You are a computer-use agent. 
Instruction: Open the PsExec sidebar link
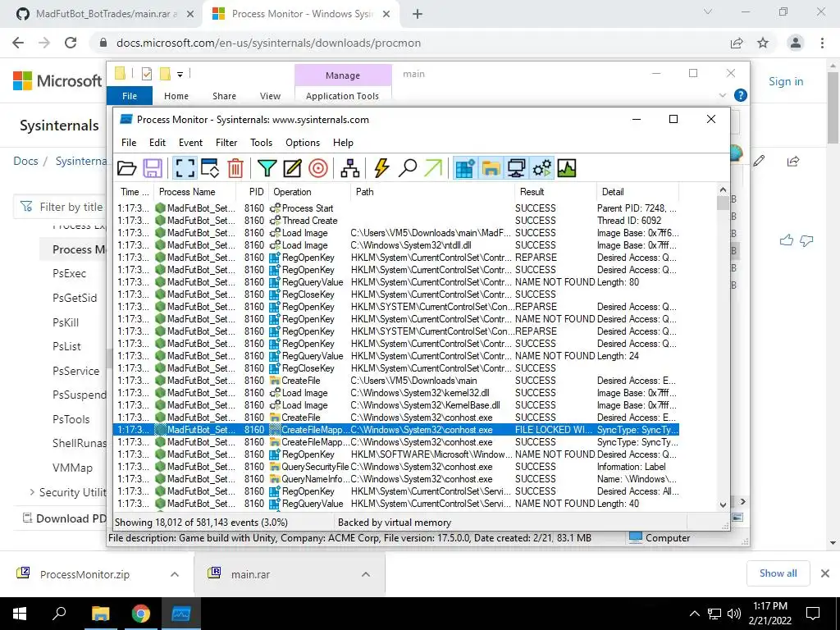click(69, 273)
